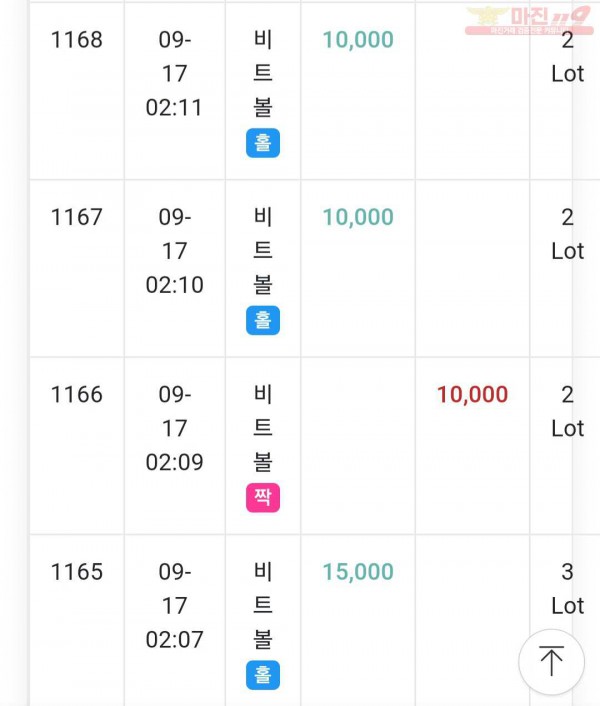Click the 09-17 02:09 timestamp

tap(175, 428)
